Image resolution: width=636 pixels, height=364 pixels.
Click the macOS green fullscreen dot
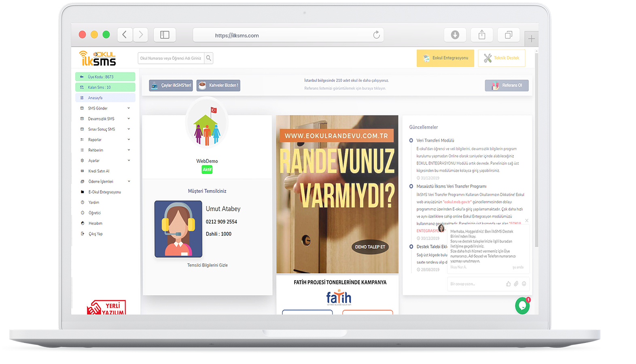pos(106,35)
